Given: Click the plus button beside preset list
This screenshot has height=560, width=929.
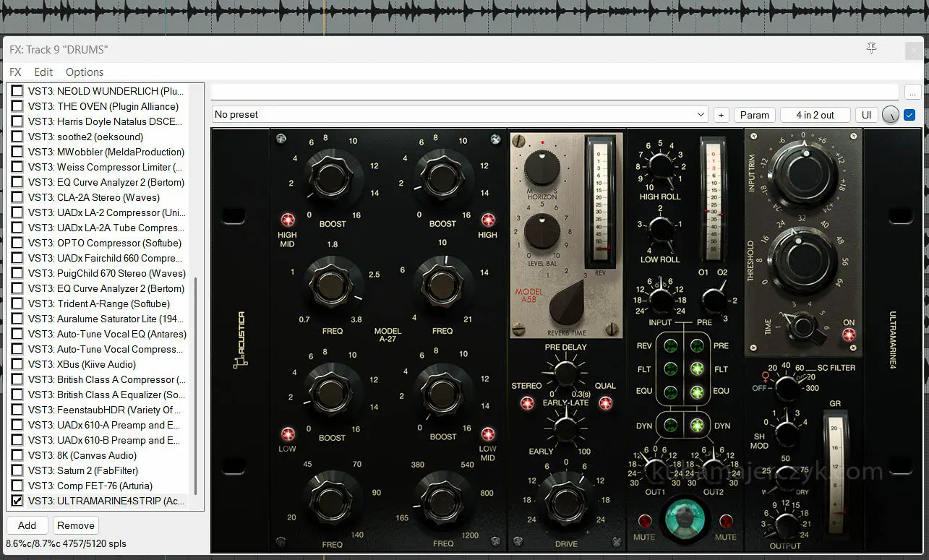Looking at the screenshot, I should pyautogui.click(x=721, y=115).
